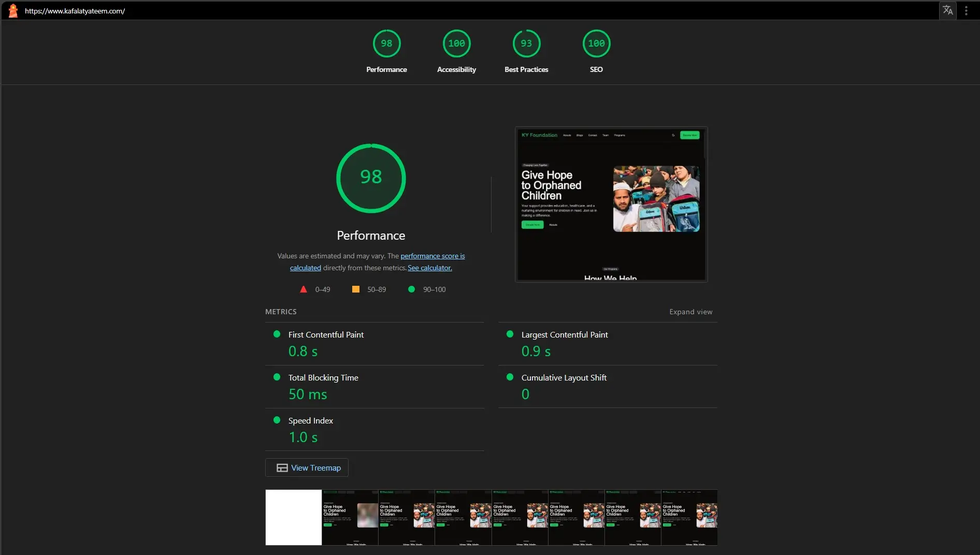
Task: Click the blank first filmstrip frame
Action: pos(294,517)
